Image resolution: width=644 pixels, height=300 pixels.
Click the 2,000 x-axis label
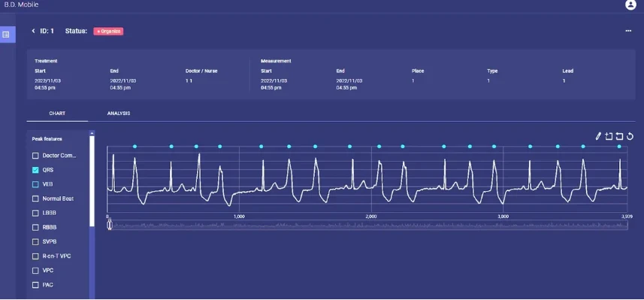pos(371,216)
